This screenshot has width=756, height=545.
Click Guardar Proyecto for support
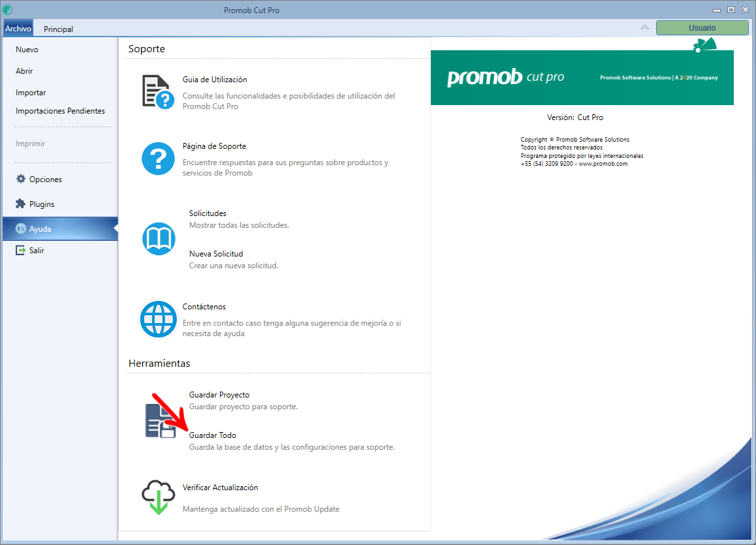point(219,395)
